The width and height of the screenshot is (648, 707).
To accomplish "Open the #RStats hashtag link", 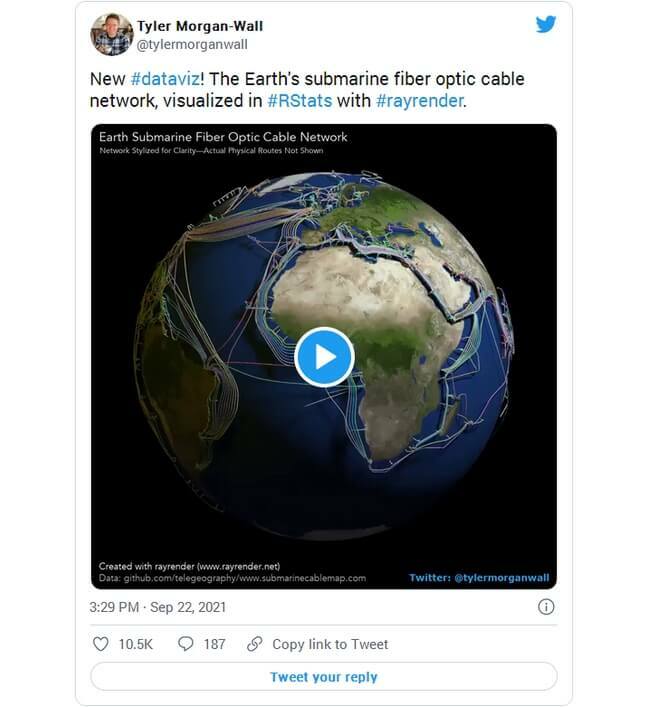I will pyautogui.click(x=299, y=101).
